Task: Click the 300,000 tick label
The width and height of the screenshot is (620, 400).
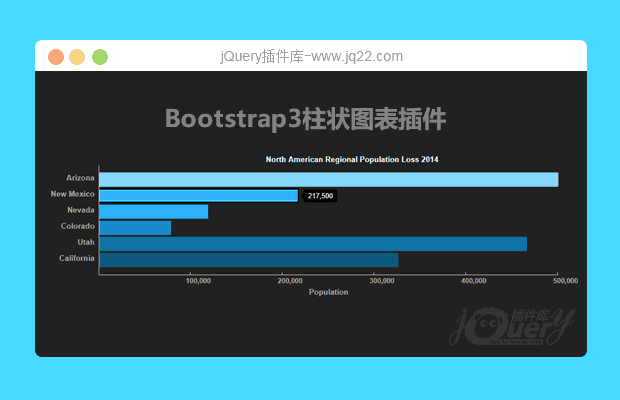Action: coord(382,281)
